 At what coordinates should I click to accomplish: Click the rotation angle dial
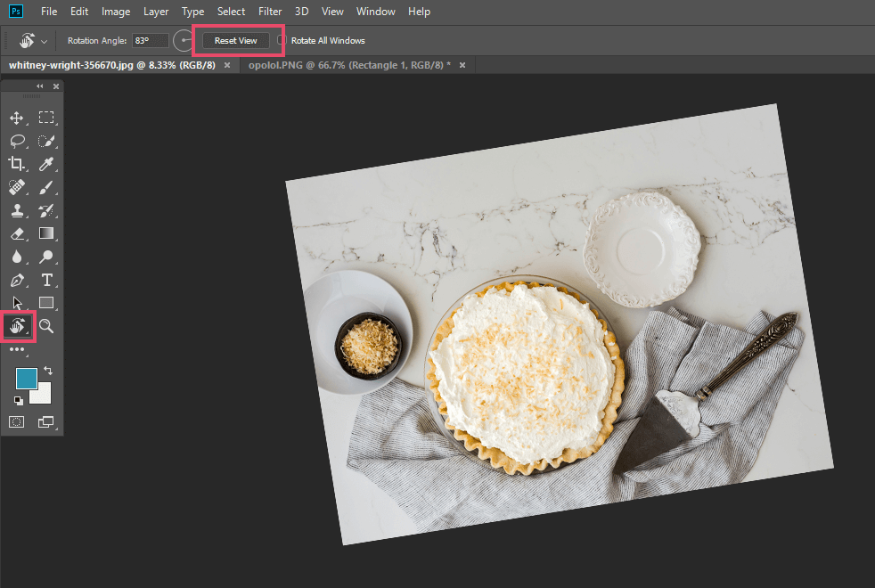(183, 40)
